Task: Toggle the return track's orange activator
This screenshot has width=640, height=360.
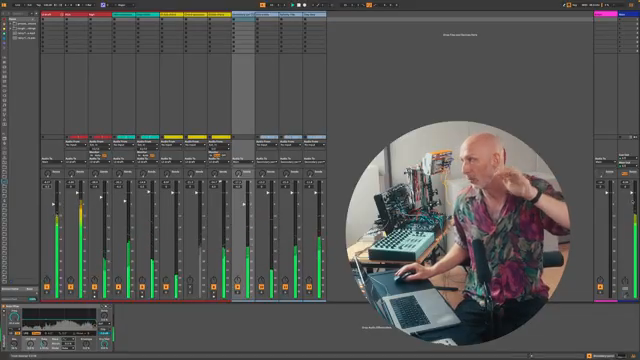Action: [600, 287]
